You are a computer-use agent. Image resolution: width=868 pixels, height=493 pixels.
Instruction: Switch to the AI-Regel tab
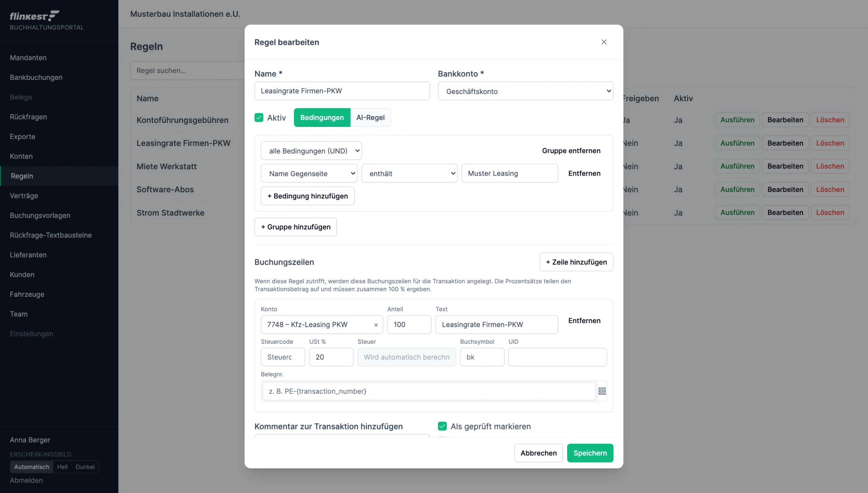point(370,117)
